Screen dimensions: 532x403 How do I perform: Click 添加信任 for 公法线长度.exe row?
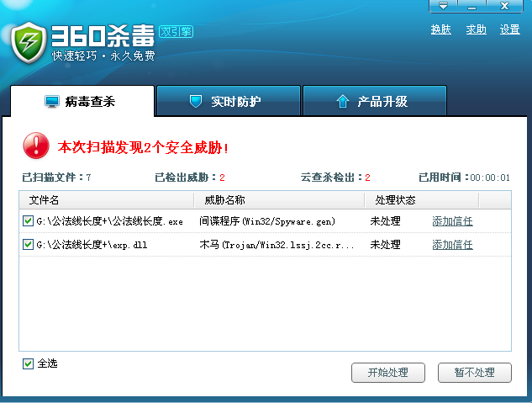pyautogui.click(x=452, y=221)
